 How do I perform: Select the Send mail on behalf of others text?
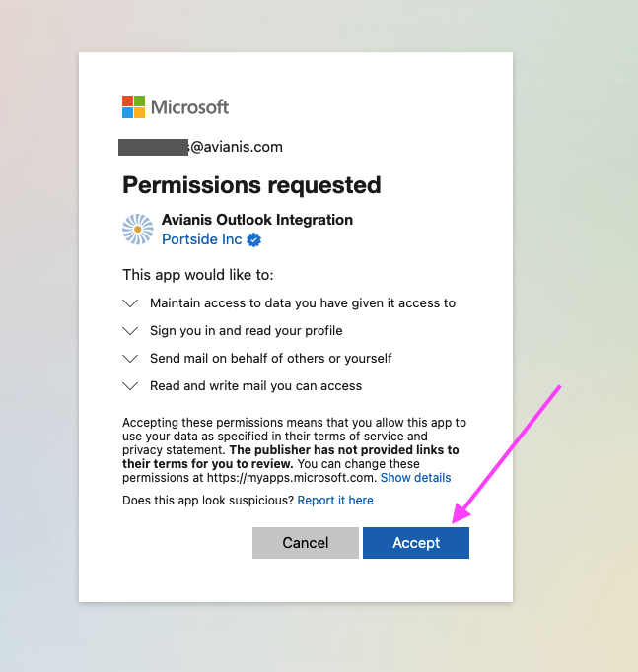pyautogui.click(x=270, y=358)
